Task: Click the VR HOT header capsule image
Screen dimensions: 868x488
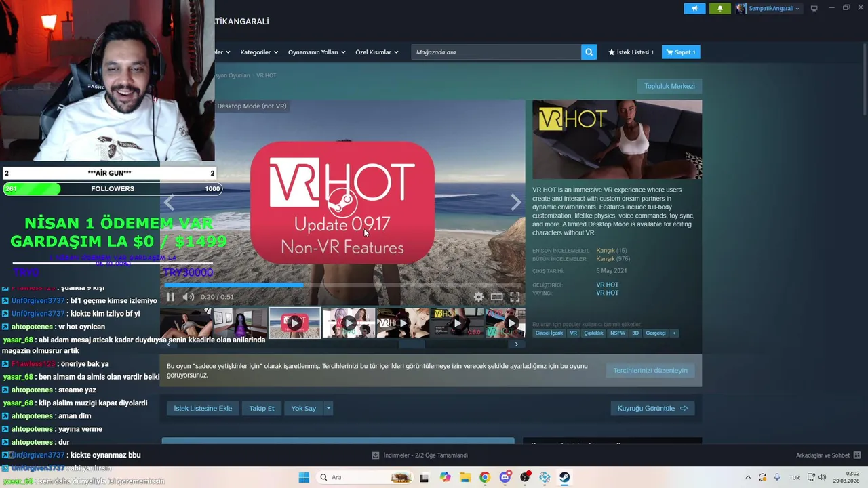Action: tap(617, 140)
